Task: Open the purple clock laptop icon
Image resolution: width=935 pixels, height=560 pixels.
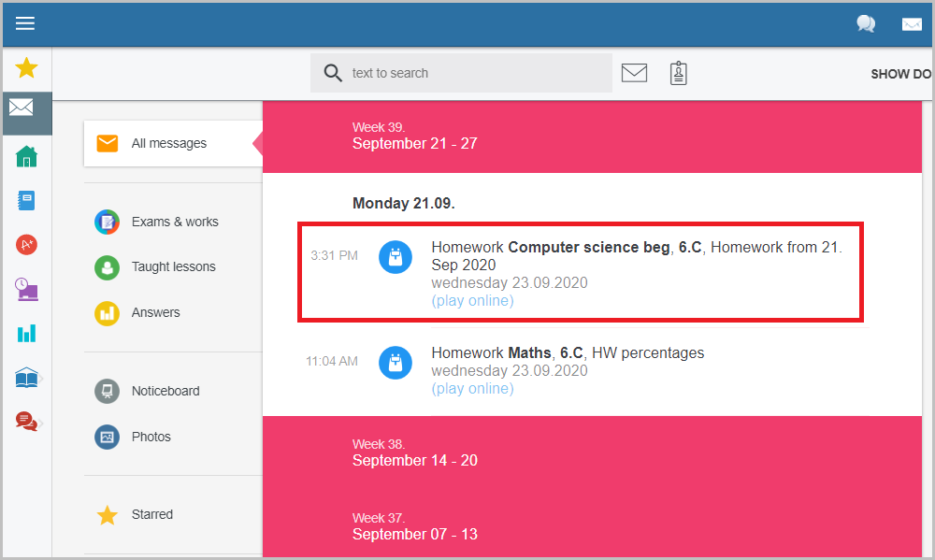Action: point(26,289)
